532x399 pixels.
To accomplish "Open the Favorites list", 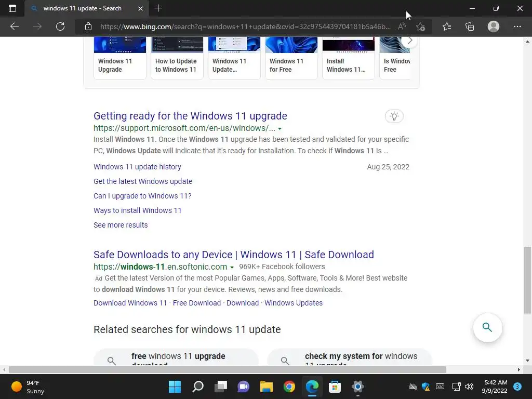I will pyautogui.click(x=447, y=26).
